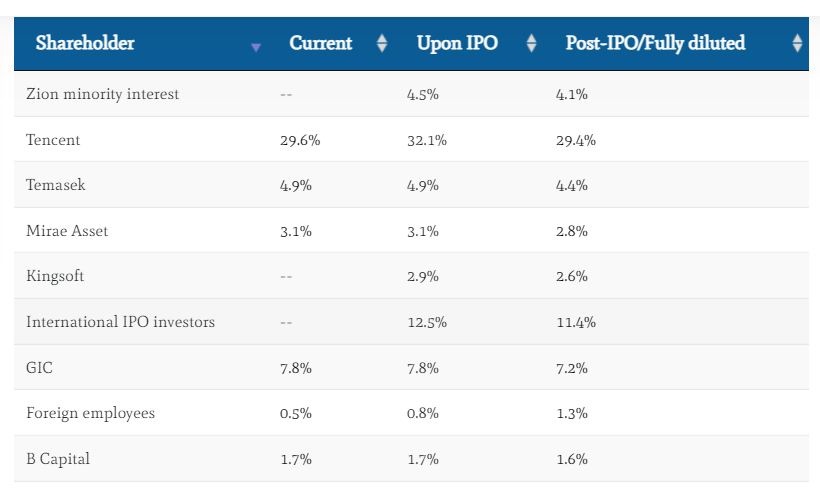Sort by the Upon IPO header text
Screen dimensions: 820x492
tap(457, 43)
